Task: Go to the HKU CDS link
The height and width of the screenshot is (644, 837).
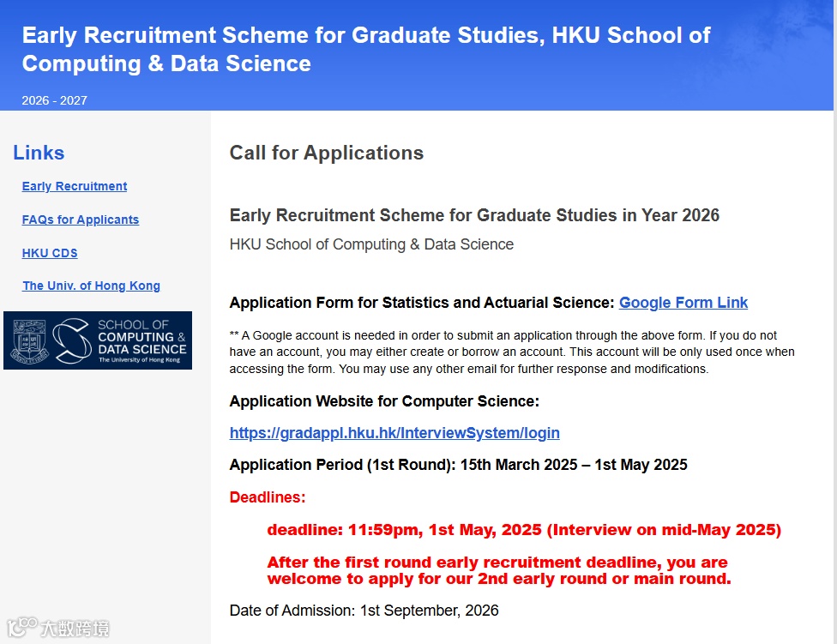Action: pos(50,253)
